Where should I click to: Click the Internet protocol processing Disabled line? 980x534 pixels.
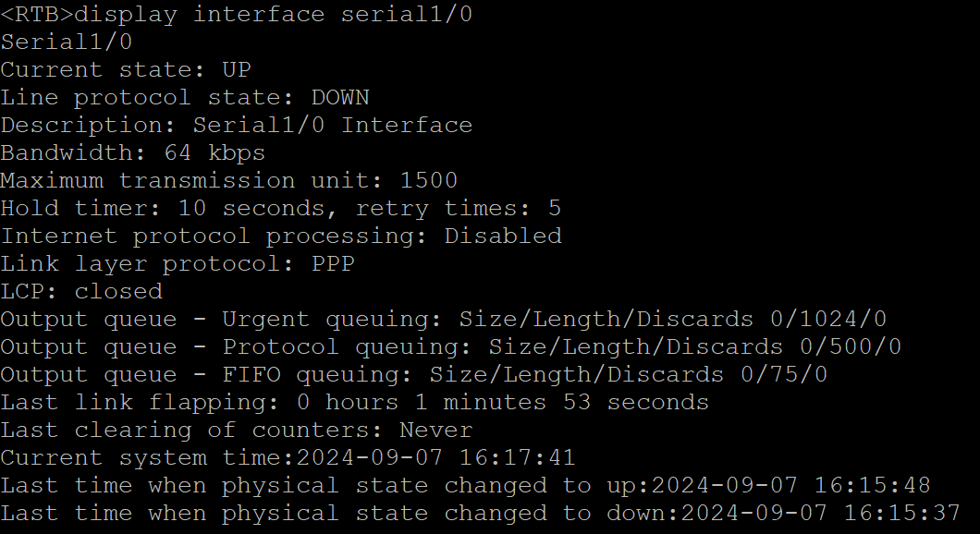pyautogui.click(x=281, y=236)
